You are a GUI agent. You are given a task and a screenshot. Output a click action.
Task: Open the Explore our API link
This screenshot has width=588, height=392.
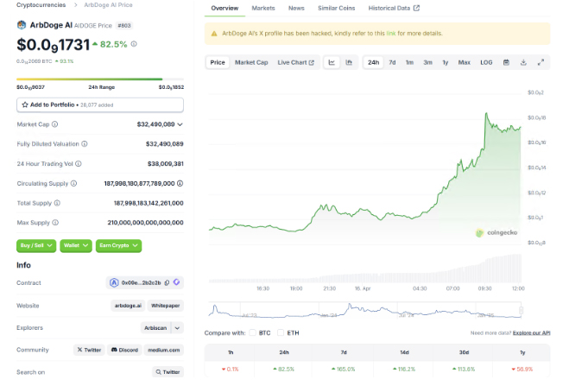coord(531,332)
